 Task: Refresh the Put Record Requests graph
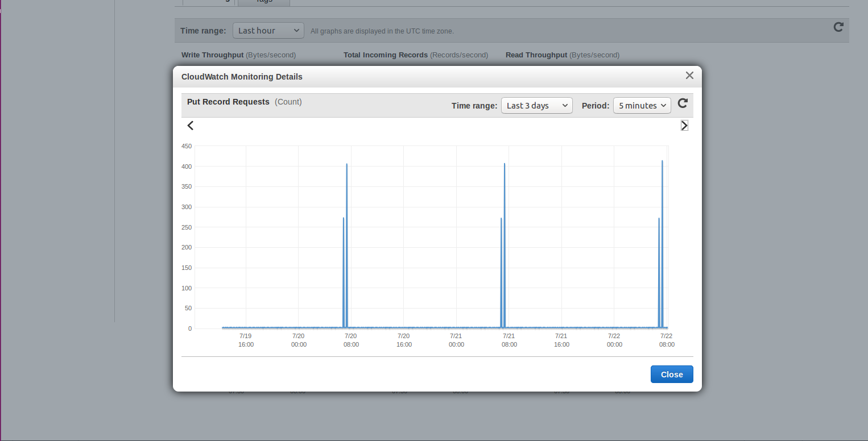tap(683, 103)
